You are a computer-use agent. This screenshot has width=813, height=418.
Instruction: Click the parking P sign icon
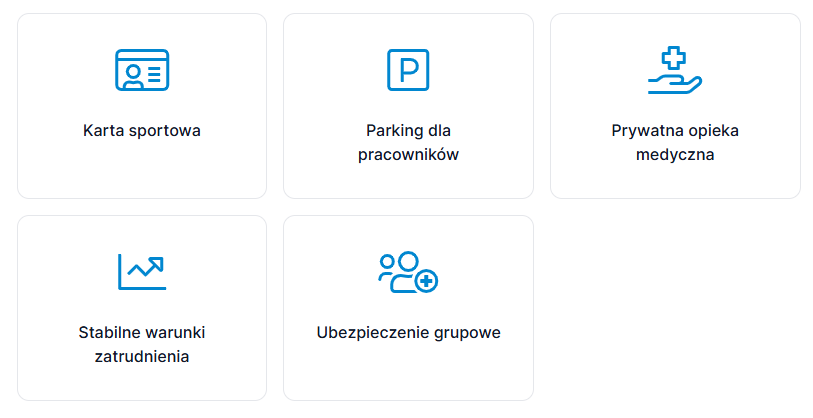pos(408,70)
